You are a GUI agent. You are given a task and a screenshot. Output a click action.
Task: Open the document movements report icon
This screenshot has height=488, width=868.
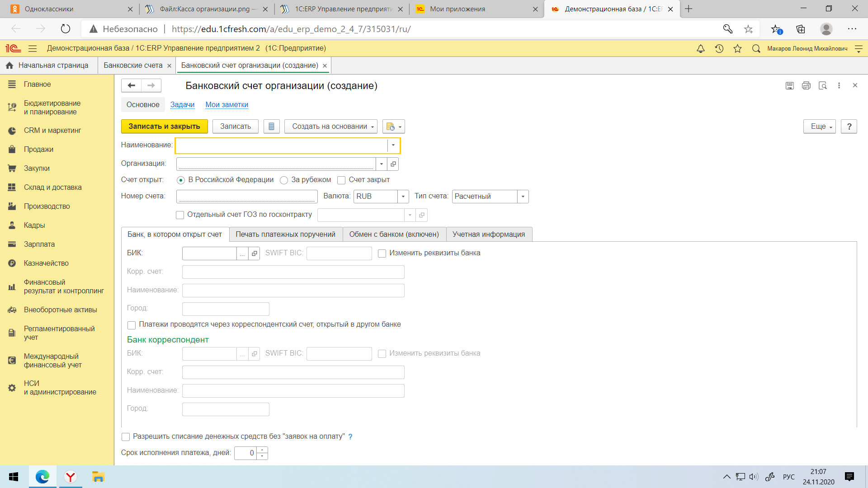tap(271, 127)
